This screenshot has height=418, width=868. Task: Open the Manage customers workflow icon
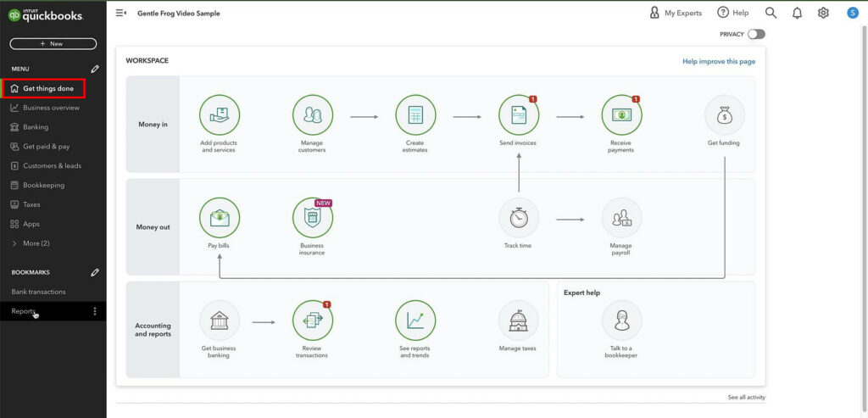point(313,115)
